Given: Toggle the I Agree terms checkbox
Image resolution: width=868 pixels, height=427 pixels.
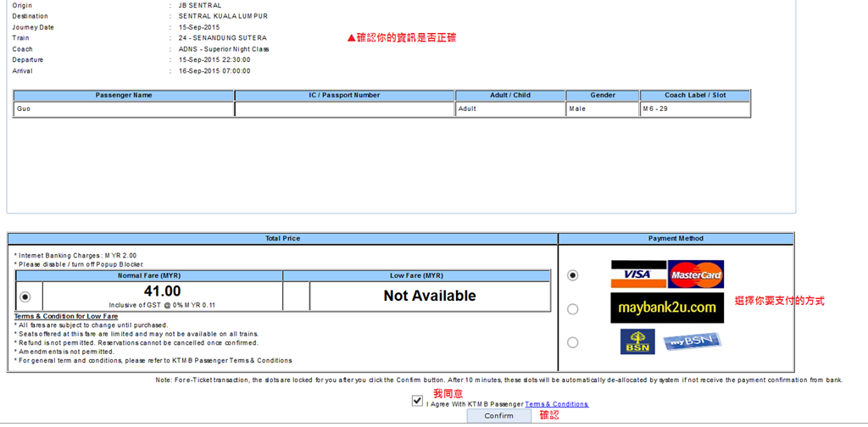Looking at the screenshot, I should pos(417,401).
